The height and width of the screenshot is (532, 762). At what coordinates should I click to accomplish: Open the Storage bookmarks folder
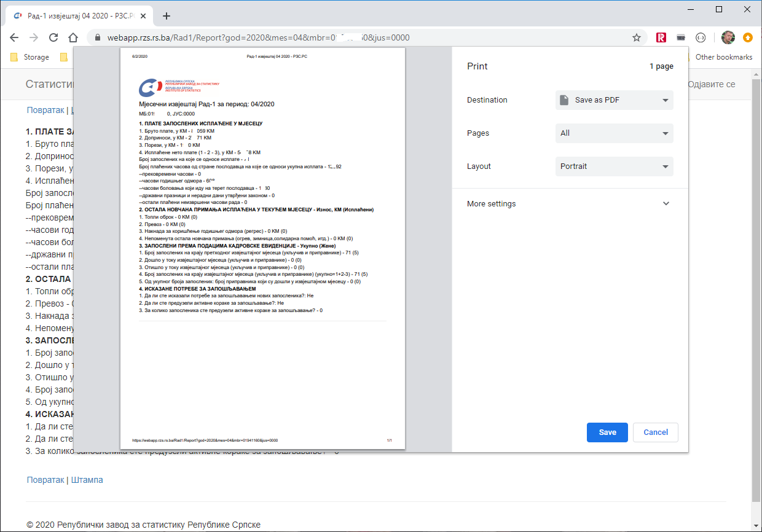pos(30,57)
